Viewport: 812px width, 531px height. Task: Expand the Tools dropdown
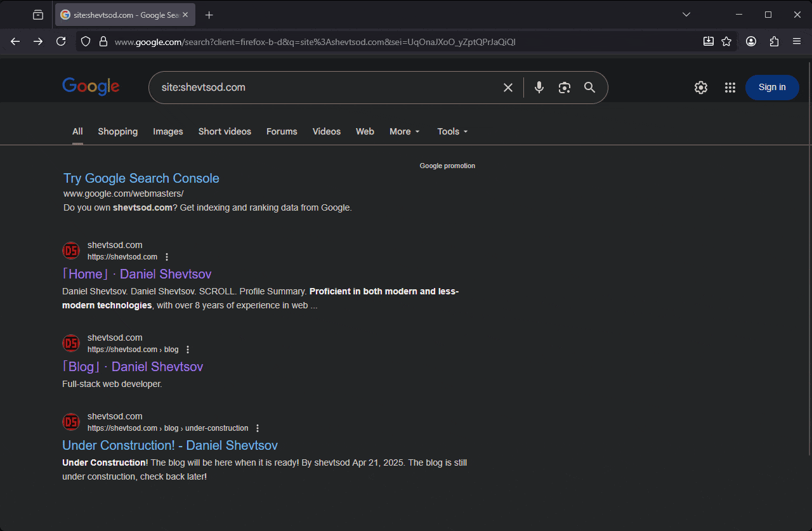pos(453,131)
